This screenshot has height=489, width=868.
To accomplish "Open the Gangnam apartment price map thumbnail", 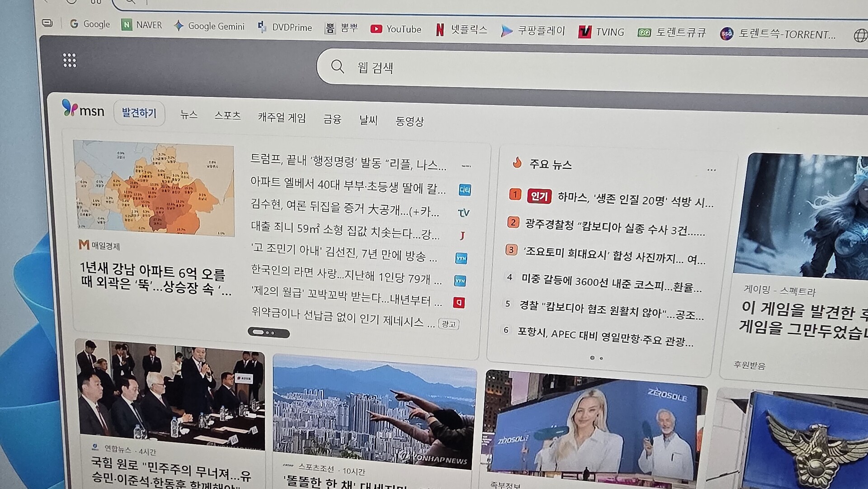I will point(154,188).
